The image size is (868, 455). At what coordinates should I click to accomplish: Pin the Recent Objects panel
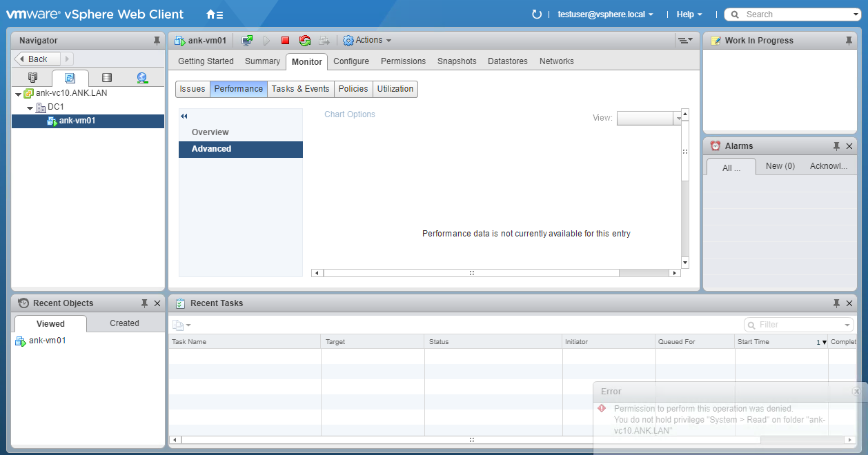click(x=144, y=303)
